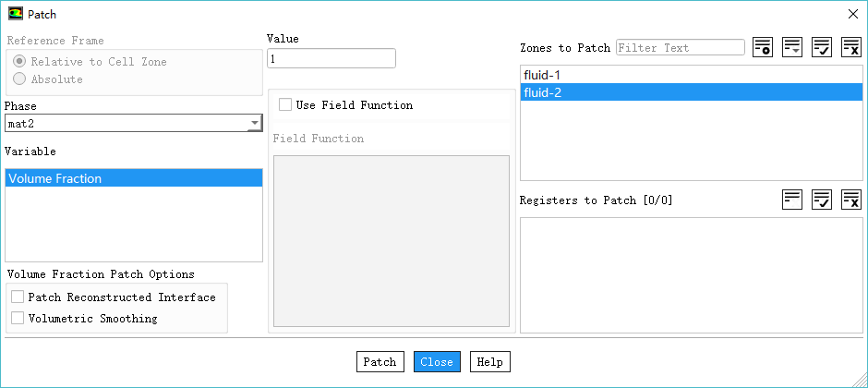
Task: Enable the Use Field Function checkbox
Action: 285,105
